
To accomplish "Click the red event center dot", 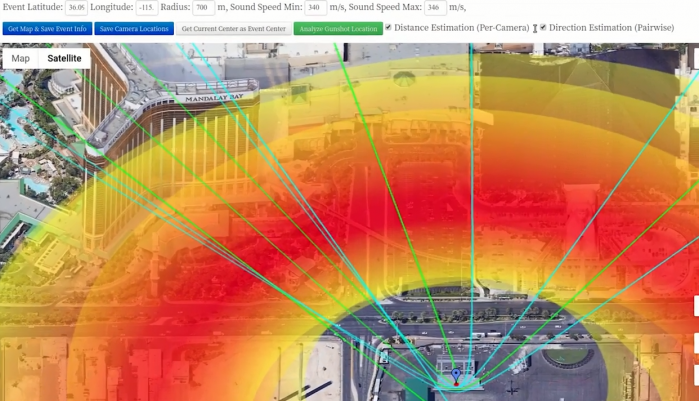I will [456, 384].
